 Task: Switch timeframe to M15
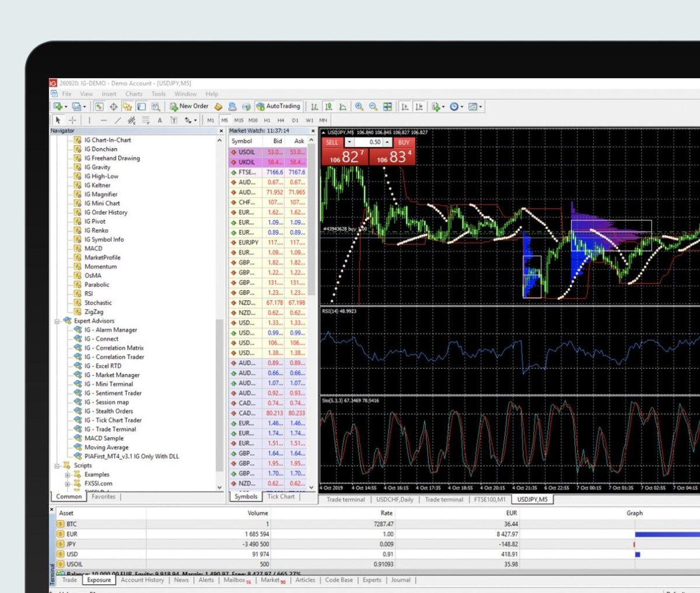pyautogui.click(x=239, y=120)
